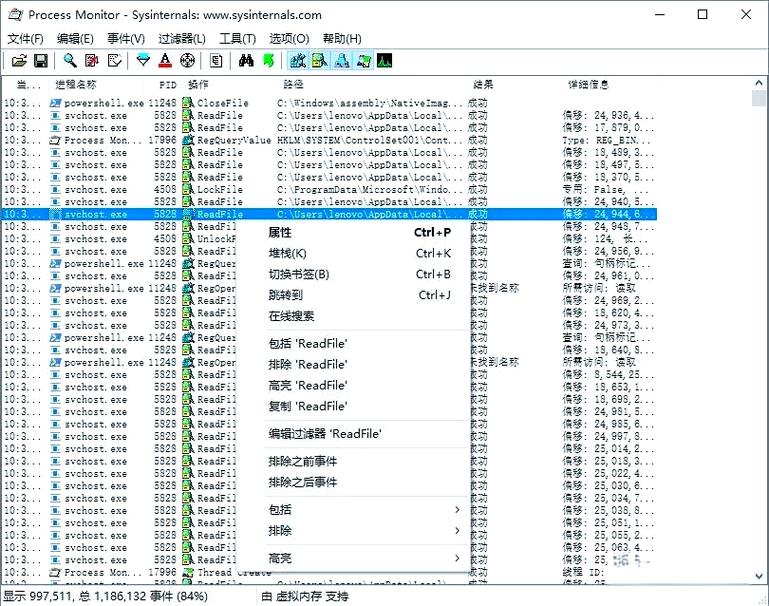The image size is (769, 606).
Task: Expand the 高亮 submenu arrow
Action: point(457,558)
